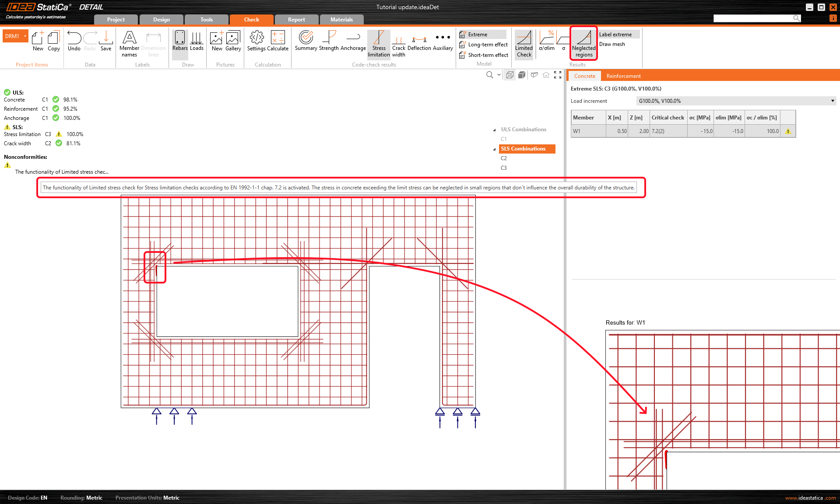Open the DRM1 project item dropdown

click(25, 36)
